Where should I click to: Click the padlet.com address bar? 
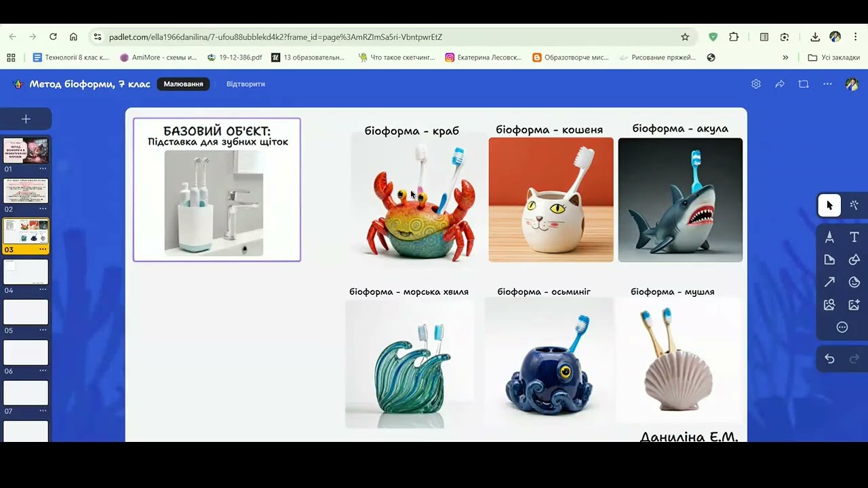click(x=393, y=37)
